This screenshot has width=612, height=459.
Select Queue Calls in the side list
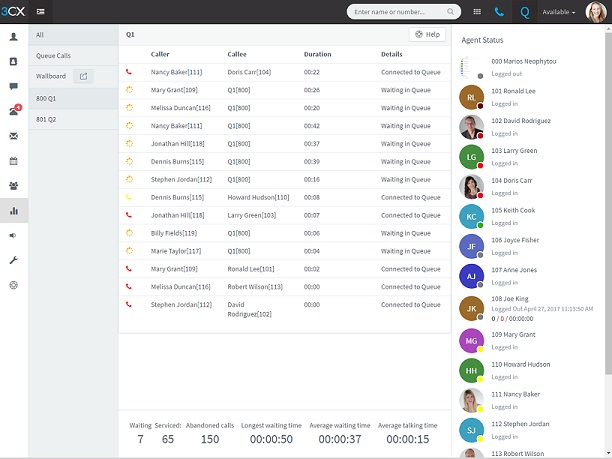(x=73, y=56)
